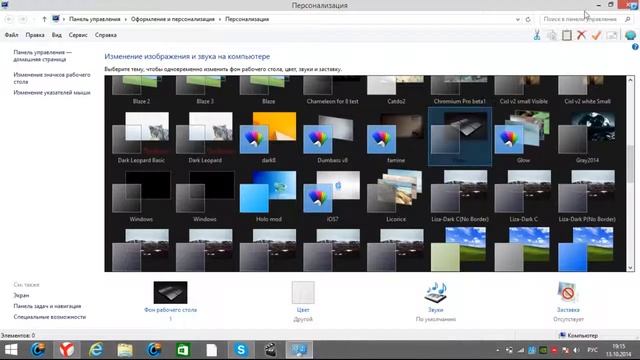Open the Файл menu
This screenshot has width=640, height=360.
pos(11,35)
